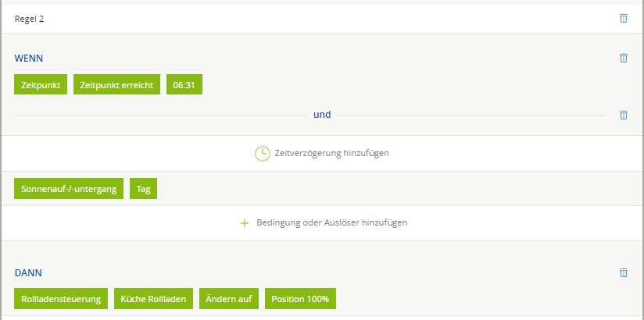
Task: Select the Sonnenauf-/-untergang tag
Action: [x=69, y=189]
